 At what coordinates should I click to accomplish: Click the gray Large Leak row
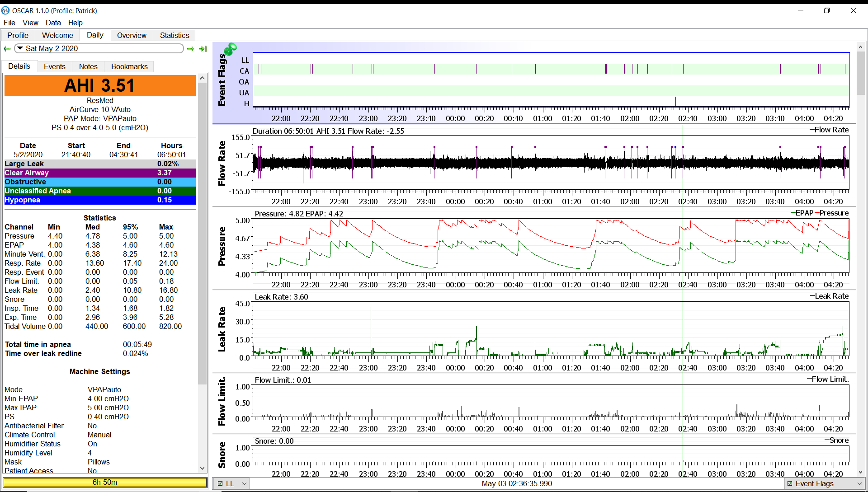click(x=100, y=164)
